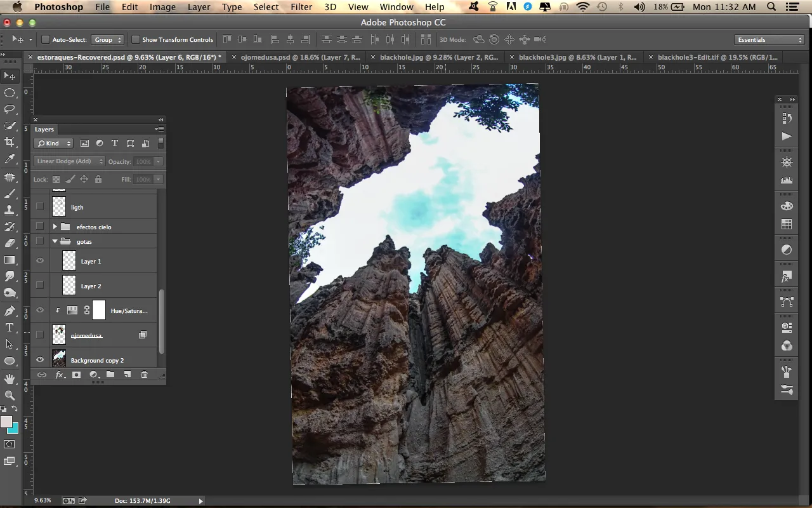Select the Hand tool
Viewport: 812px width, 508px height.
point(10,379)
